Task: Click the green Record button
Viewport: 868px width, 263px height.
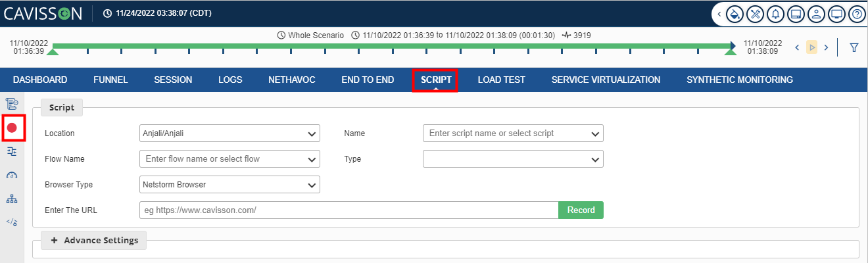Action: [581, 210]
